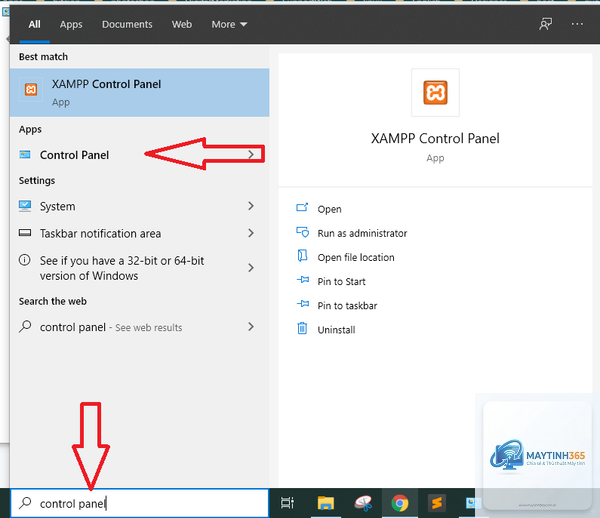Expand the System result chevron
Viewport: 600px width, 518px height.
[x=251, y=206]
